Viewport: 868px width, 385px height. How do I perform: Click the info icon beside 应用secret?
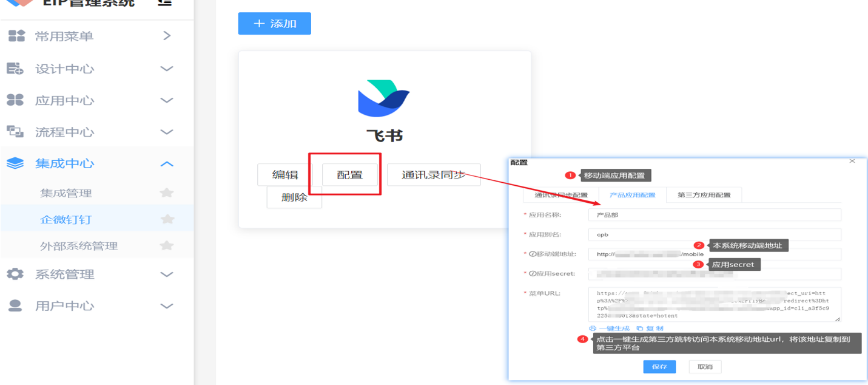(x=532, y=274)
